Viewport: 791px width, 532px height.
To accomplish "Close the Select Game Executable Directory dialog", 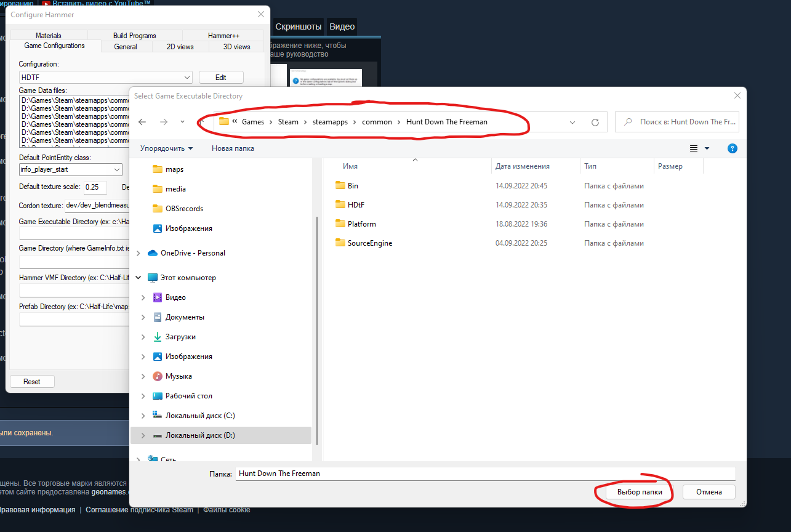I will pos(737,96).
